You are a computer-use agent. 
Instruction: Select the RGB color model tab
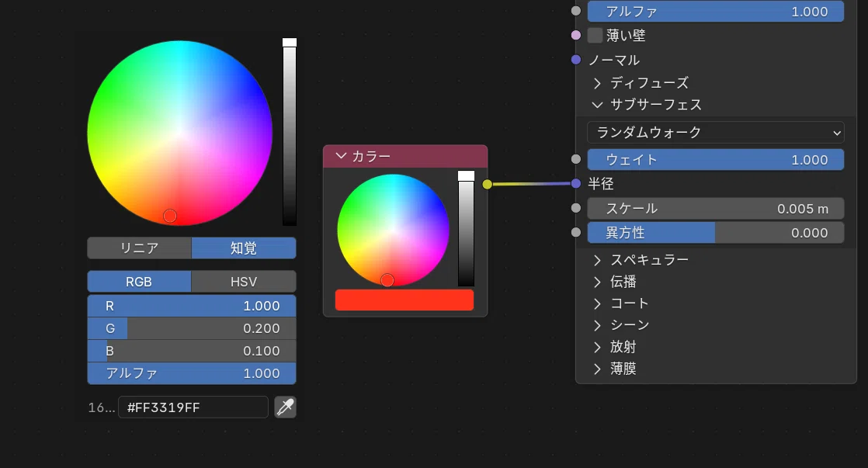coord(140,282)
